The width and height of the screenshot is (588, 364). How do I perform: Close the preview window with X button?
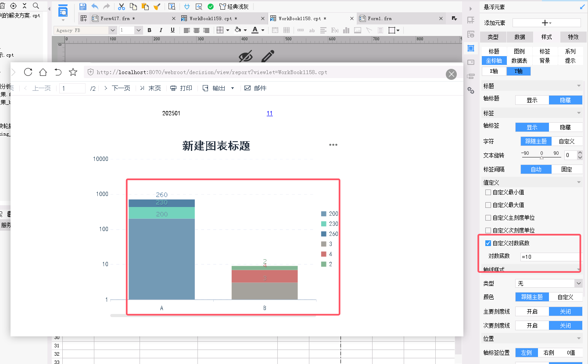tap(451, 75)
